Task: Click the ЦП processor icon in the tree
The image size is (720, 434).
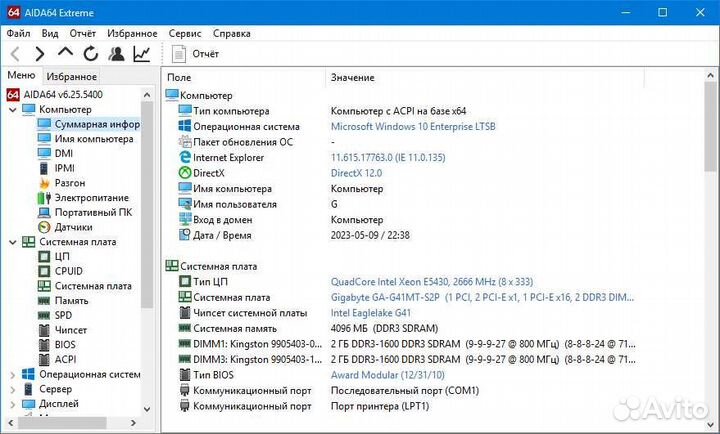Action: point(44,257)
